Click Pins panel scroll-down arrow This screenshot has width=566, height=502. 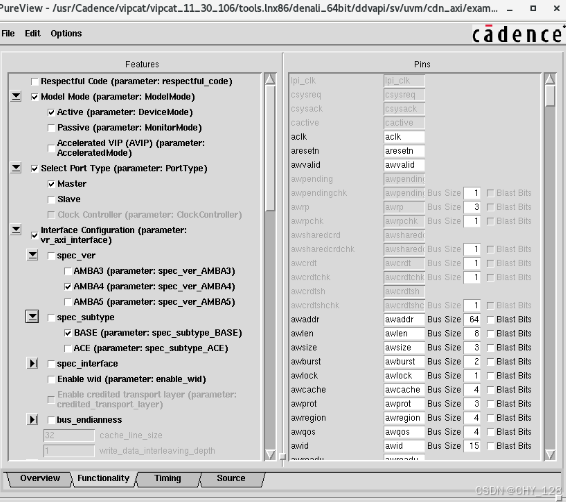pyautogui.click(x=550, y=455)
